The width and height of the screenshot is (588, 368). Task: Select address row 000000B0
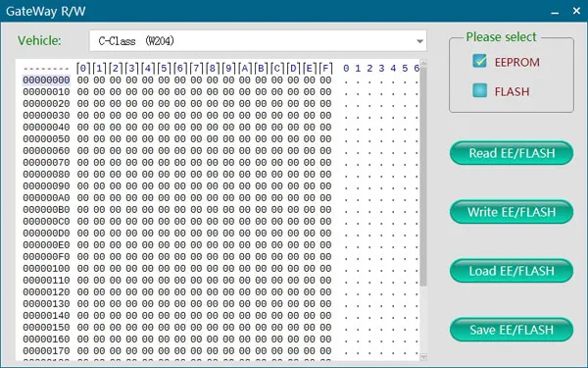coord(46,210)
